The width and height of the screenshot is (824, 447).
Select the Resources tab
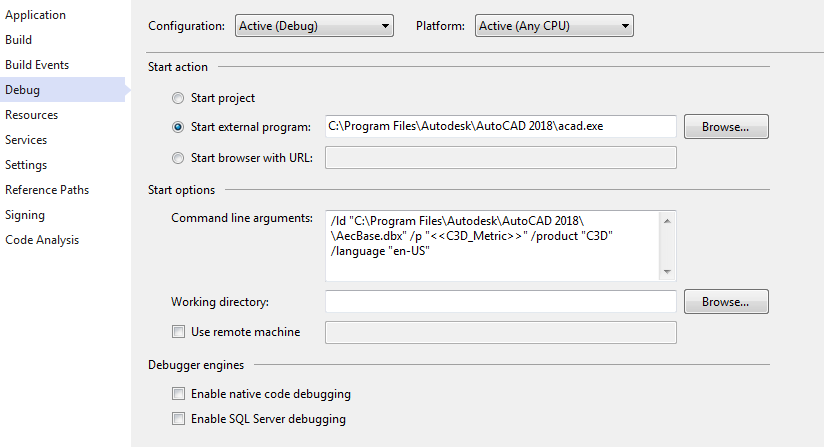(x=31, y=115)
